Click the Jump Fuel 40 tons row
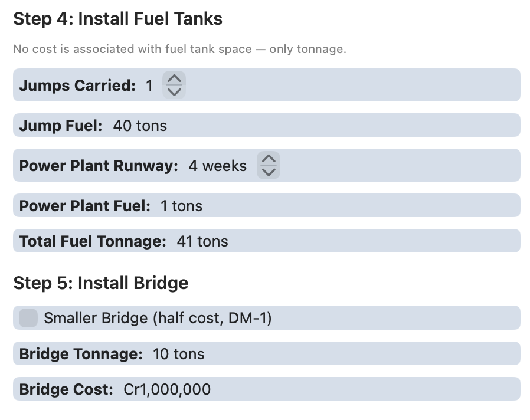This screenshot has height=420, width=530. (x=267, y=126)
